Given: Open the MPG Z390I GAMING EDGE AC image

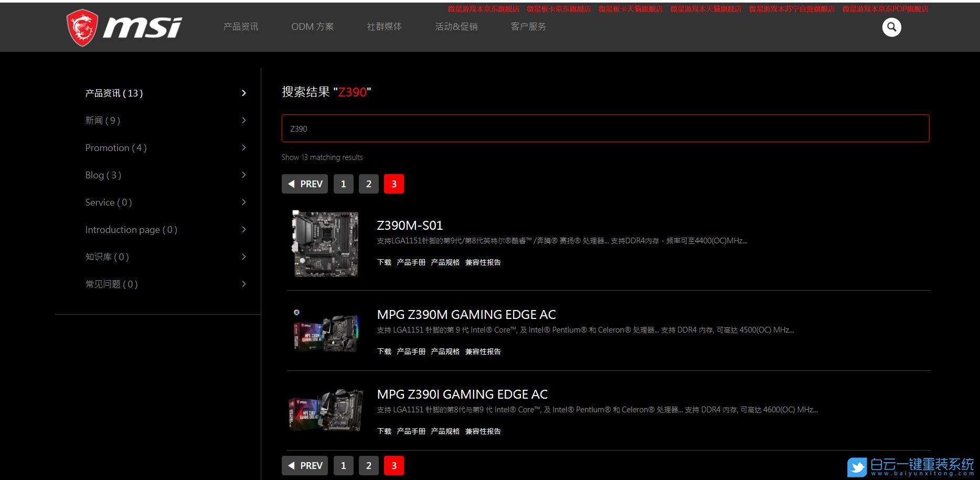Looking at the screenshot, I should coord(325,411).
